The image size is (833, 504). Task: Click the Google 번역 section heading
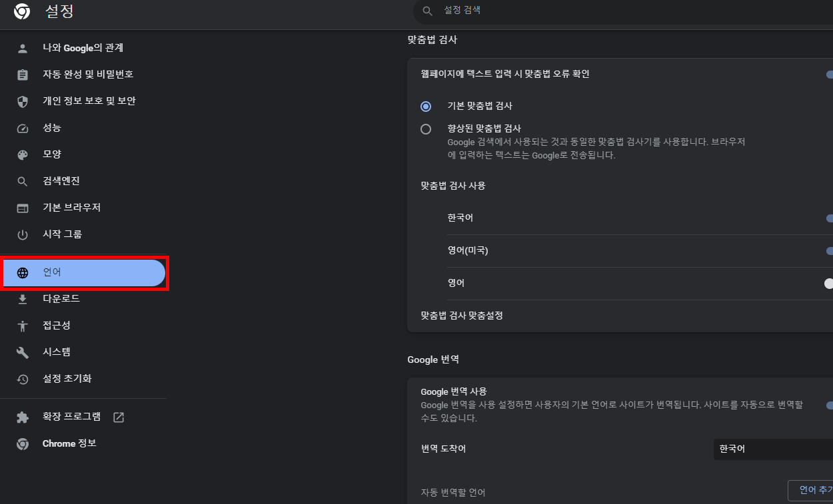433,360
